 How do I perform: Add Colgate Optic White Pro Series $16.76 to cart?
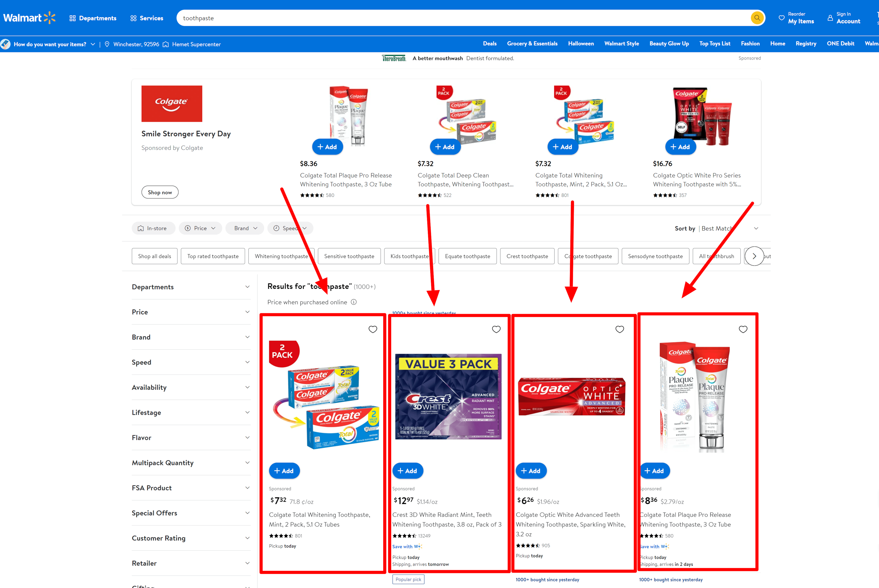[680, 147]
